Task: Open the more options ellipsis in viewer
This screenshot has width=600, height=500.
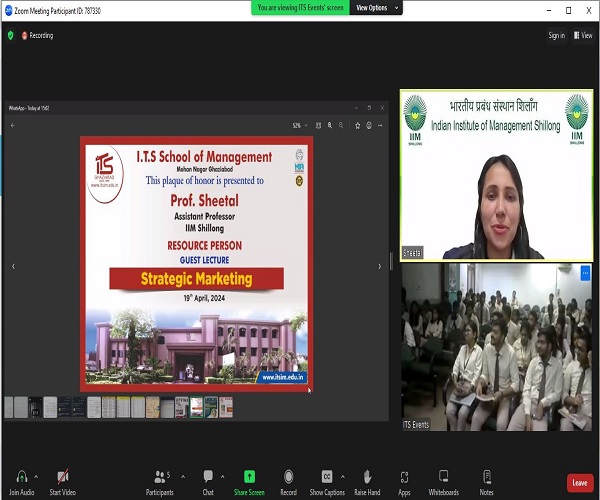Action: coord(380,125)
